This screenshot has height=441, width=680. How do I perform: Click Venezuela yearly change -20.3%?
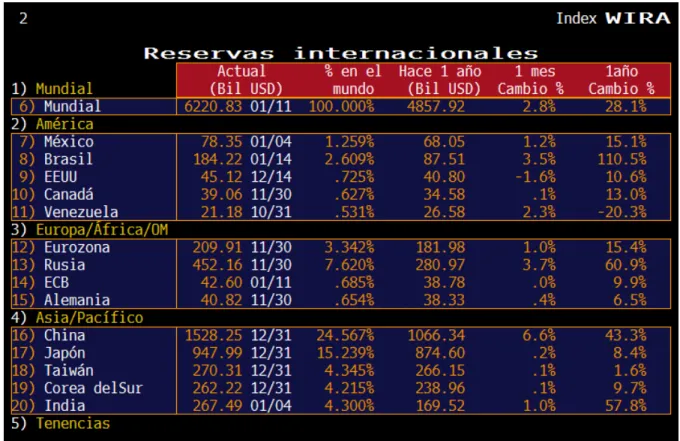point(622,212)
